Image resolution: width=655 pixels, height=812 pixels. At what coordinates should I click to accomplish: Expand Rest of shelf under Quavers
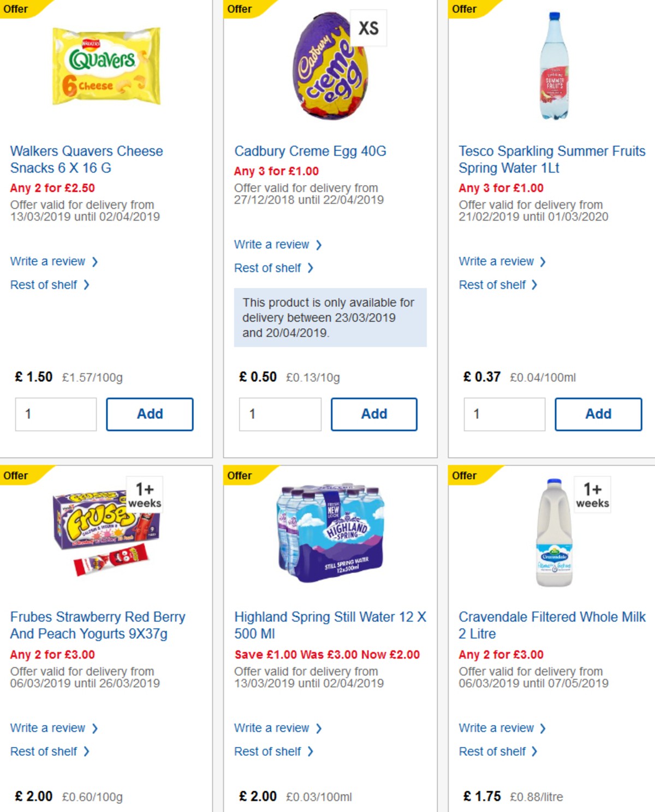click(45, 285)
